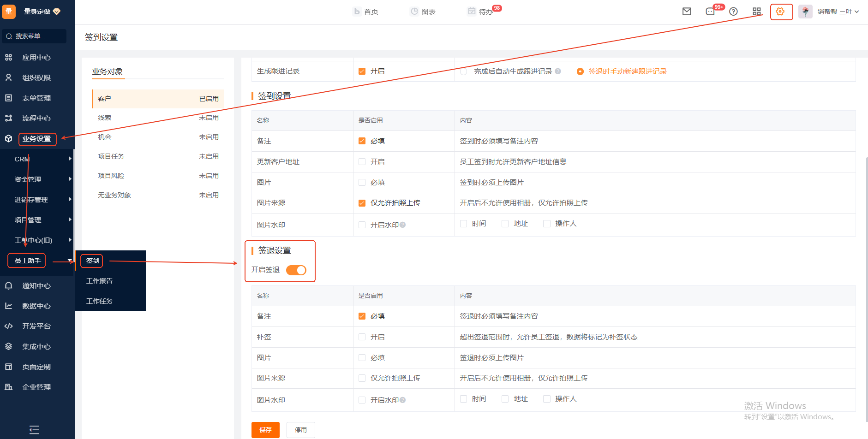Open the 销帮帮 三叶 account dropdown
Viewport: 868px width, 439px height.
pyautogui.click(x=838, y=12)
